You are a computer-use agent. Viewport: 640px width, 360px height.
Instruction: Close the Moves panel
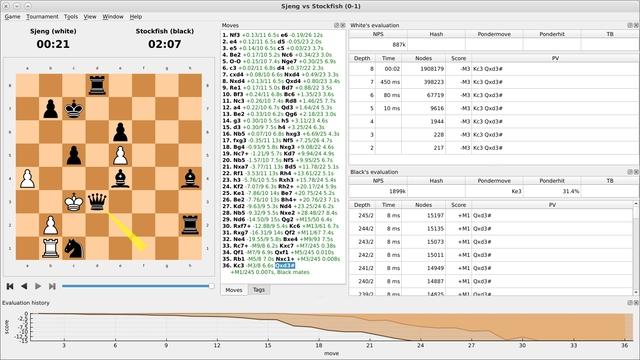342,25
